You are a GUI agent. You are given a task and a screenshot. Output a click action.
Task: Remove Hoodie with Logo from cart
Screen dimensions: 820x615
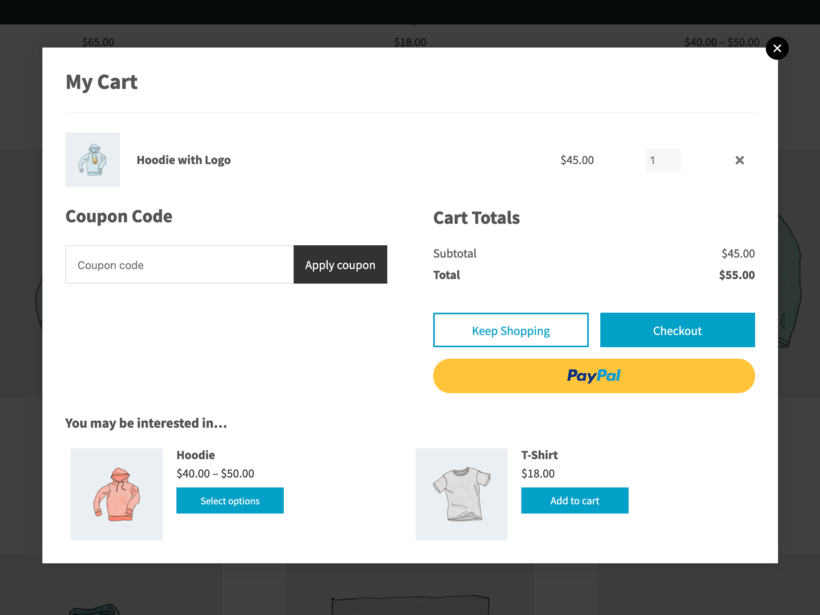pyautogui.click(x=739, y=160)
